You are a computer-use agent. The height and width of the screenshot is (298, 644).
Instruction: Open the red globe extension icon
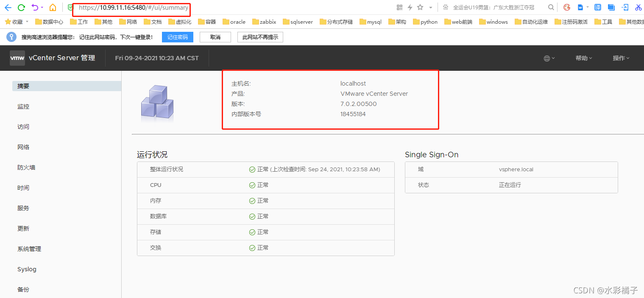(567, 7)
